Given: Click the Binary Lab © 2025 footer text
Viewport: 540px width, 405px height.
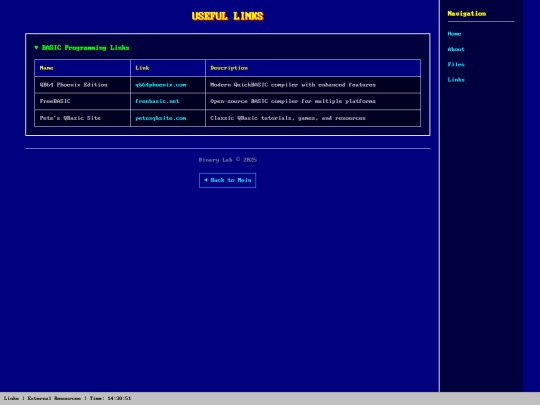Looking at the screenshot, I should (x=228, y=160).
